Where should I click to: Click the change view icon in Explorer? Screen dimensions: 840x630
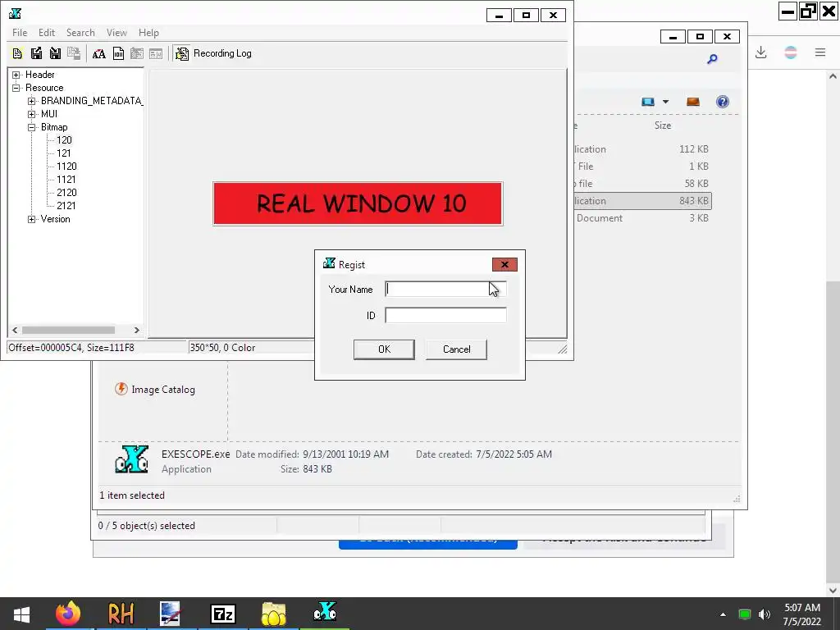coord(648,102)
